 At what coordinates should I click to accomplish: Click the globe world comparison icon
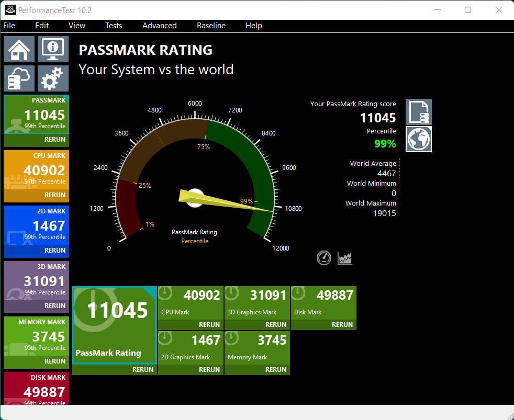pos(419,139)
